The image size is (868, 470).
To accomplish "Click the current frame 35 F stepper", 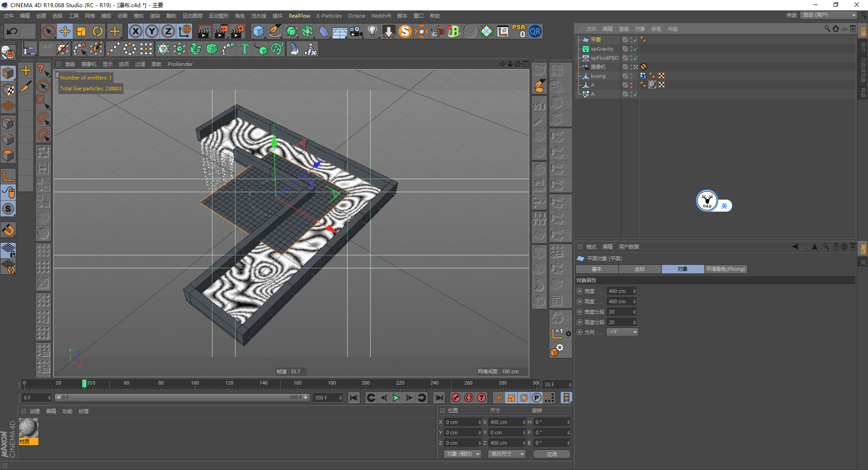I will tap(570, 385).
